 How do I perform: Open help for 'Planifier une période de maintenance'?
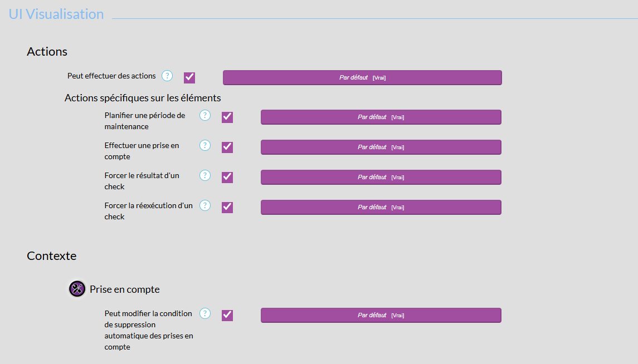coord(205,115)
